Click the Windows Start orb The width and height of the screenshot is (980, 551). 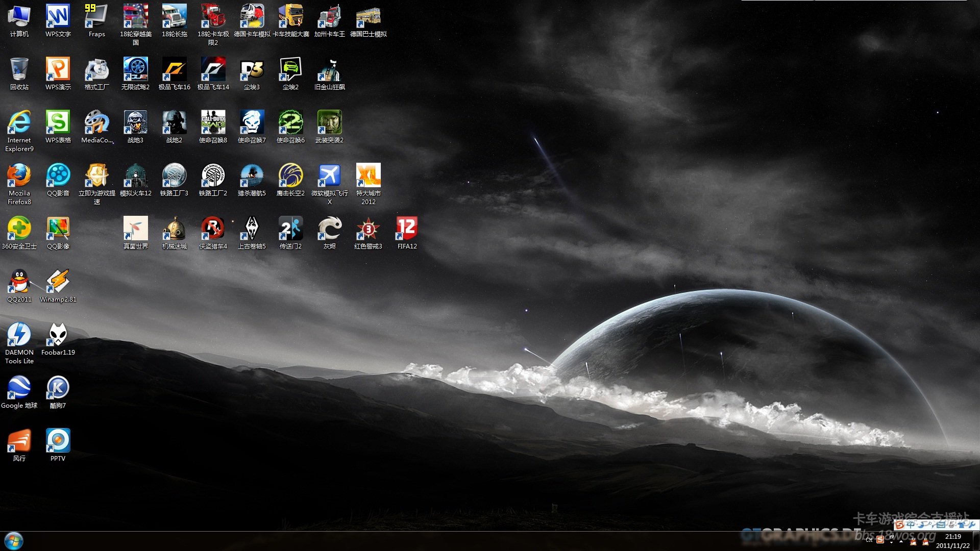pos(14,541)
